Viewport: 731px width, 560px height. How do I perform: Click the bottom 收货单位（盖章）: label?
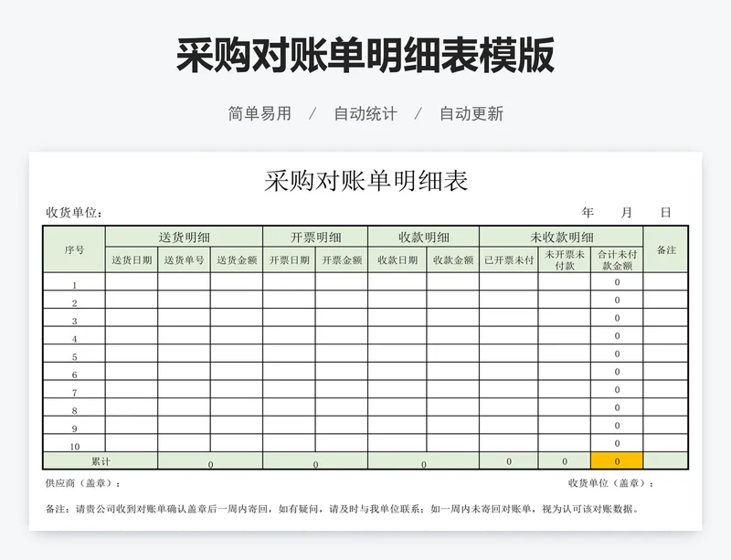point(611,483)
